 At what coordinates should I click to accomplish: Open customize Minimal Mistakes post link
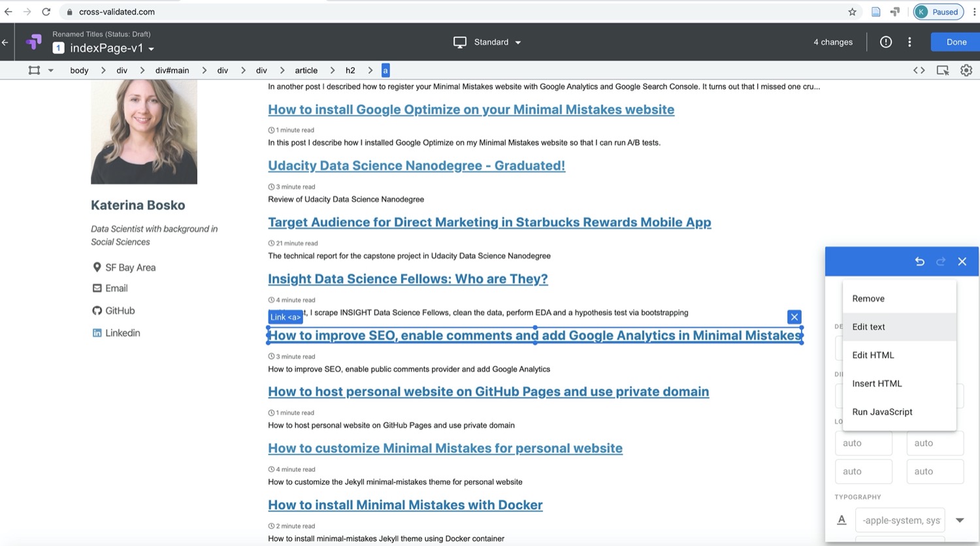click(x=445, y=449)
